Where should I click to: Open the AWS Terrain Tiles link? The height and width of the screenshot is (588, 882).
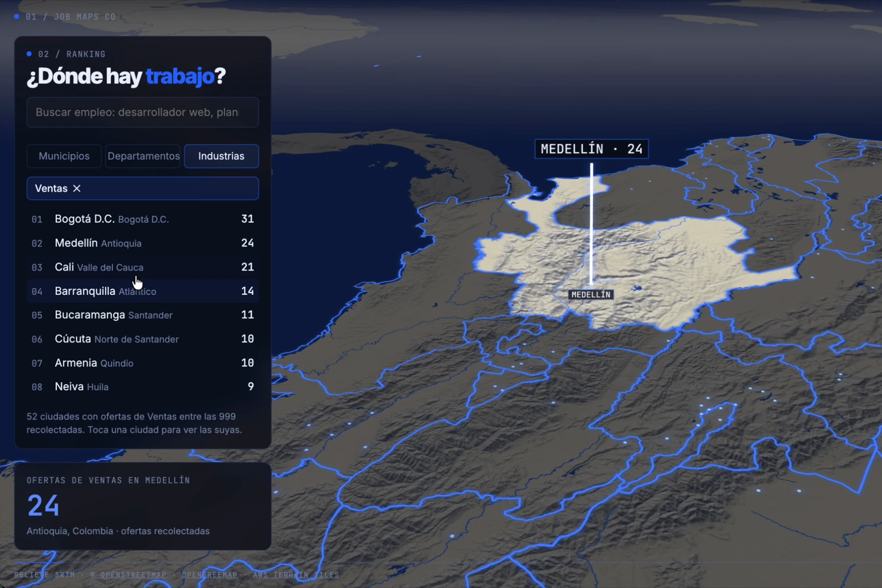tap(296, 575)
